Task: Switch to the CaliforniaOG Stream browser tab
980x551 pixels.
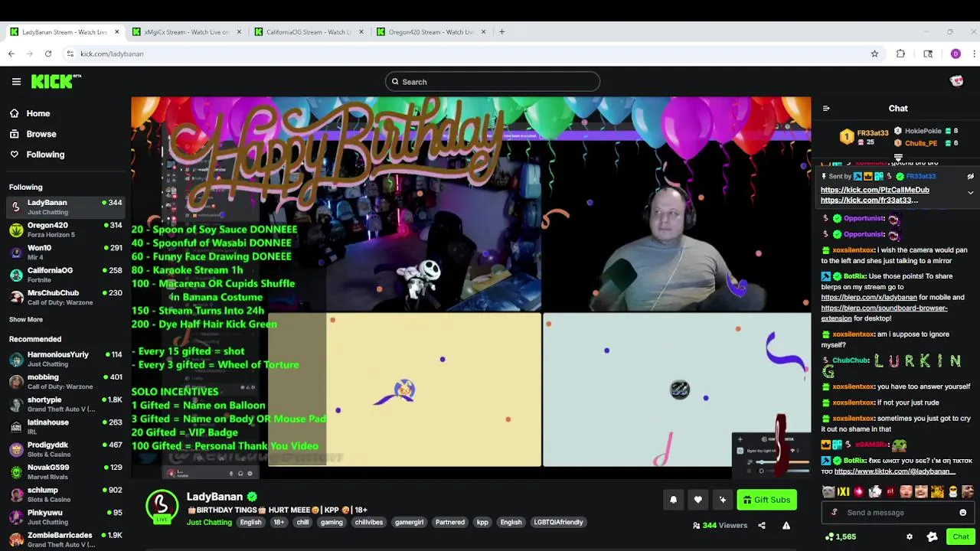Action: click(x=309, y=32)
